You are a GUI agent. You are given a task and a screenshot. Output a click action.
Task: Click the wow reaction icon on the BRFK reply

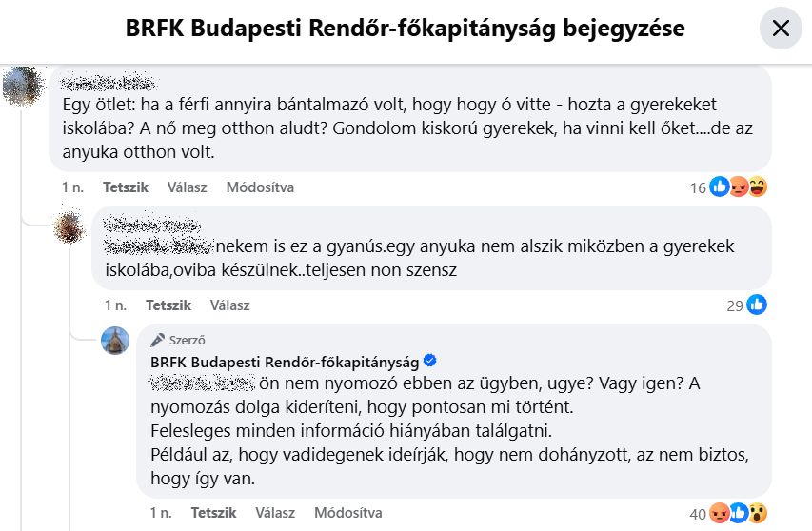point(758,513)
